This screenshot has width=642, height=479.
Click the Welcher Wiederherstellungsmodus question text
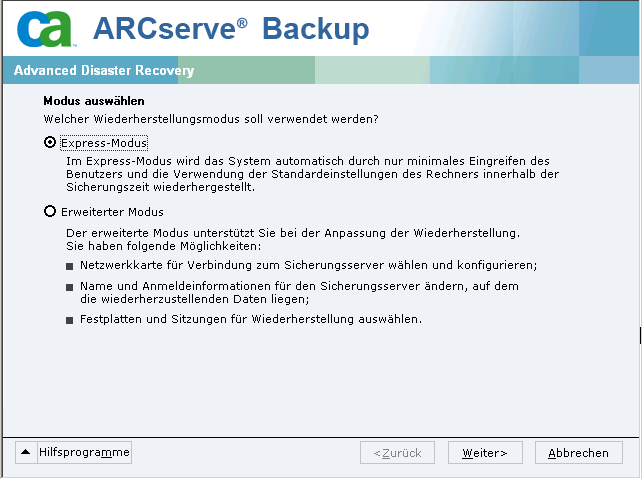click(x=211, y=119)
